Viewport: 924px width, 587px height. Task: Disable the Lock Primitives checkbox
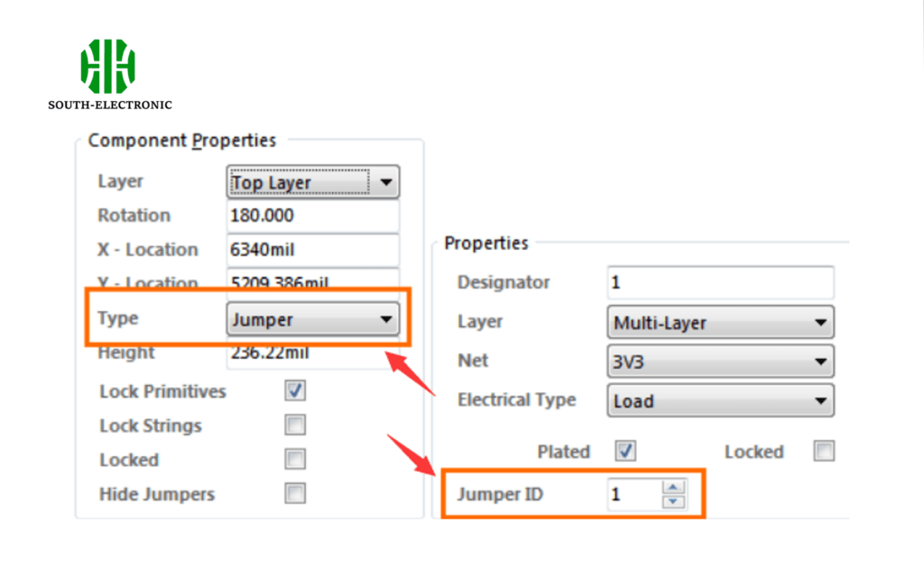point(295,391)
